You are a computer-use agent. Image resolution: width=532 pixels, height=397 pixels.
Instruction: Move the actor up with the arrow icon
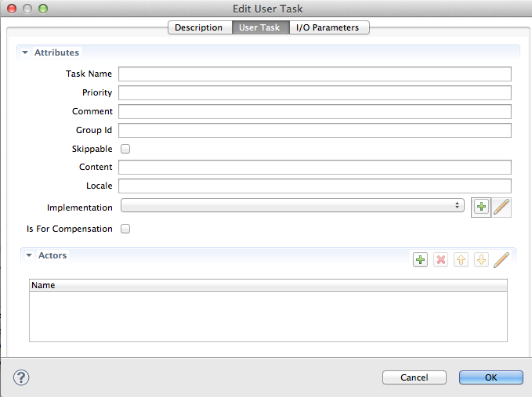click(461, 260)
